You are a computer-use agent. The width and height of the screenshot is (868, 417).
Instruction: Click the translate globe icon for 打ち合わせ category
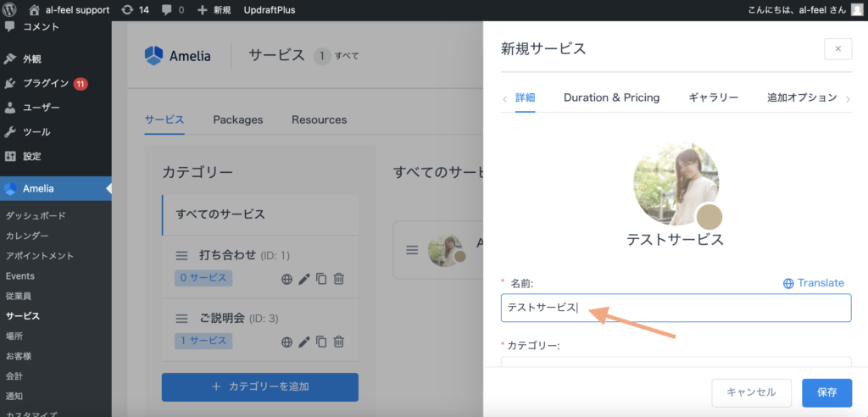click(x=287, y=279)
